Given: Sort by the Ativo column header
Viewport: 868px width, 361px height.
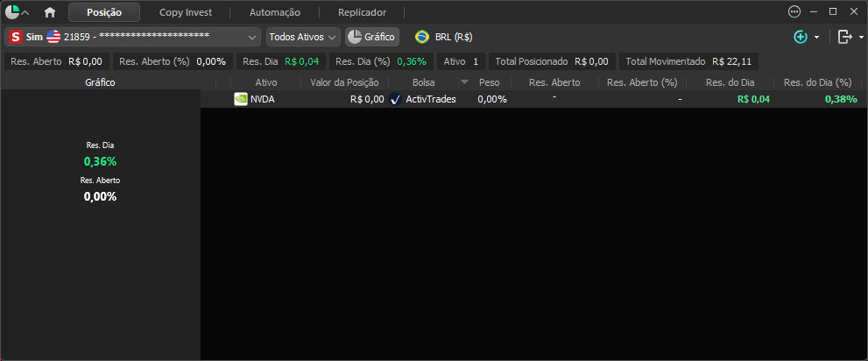Looking at the screenshot, I should (x=266, y=82).
